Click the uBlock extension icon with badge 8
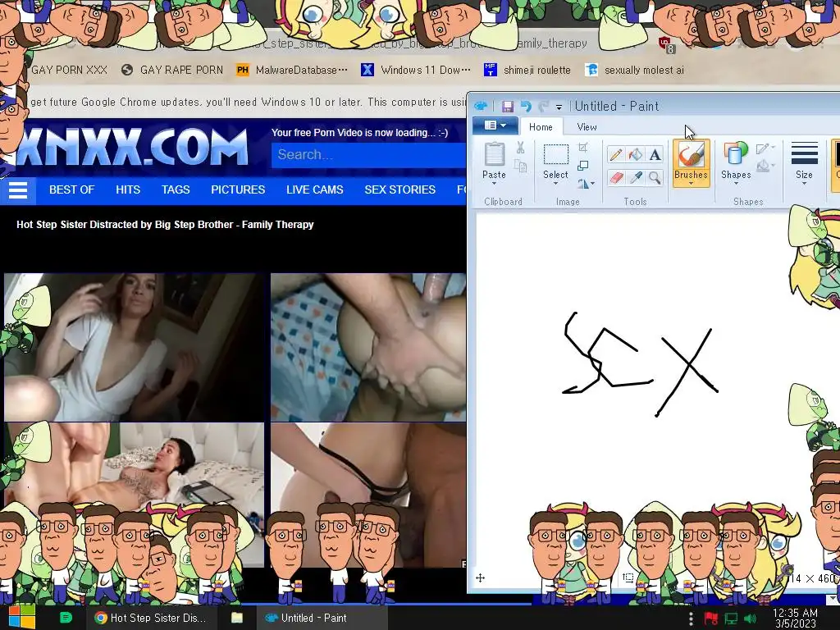The image size is (840, 630). pyautogui.click(x=665, y=44)
